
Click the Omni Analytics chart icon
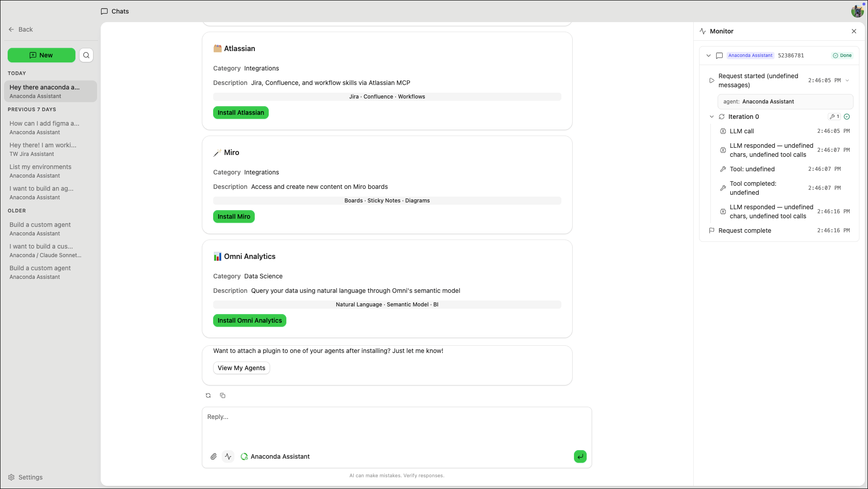click(x=218, y=256)
